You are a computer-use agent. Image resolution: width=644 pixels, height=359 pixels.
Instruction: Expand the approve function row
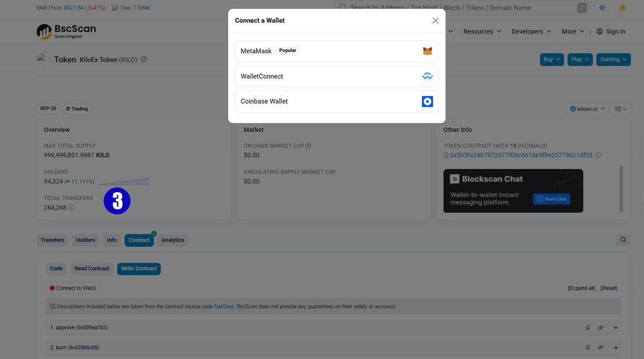pos(333,327)
